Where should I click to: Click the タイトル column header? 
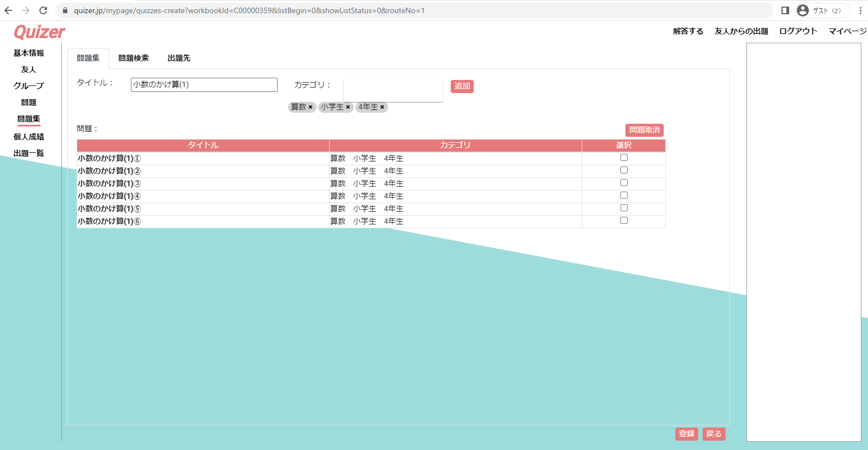pyautogui.click(x=203, y=145)
